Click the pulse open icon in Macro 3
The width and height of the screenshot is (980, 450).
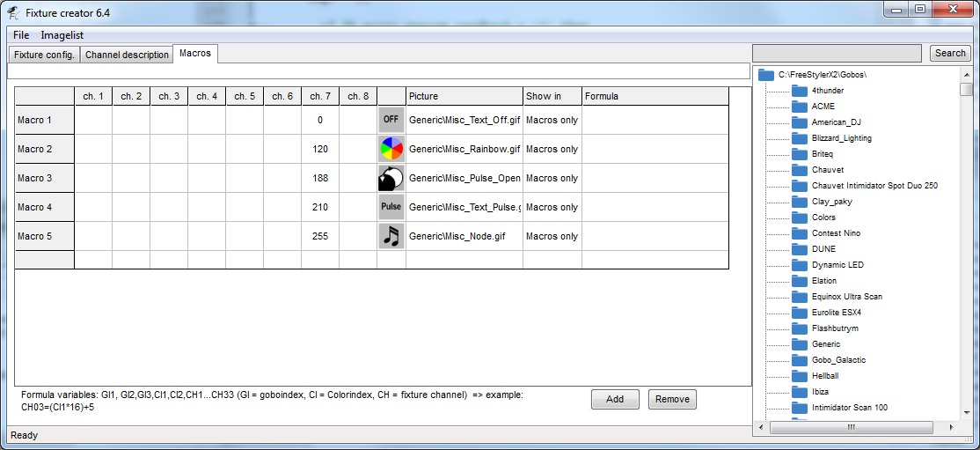391,178
